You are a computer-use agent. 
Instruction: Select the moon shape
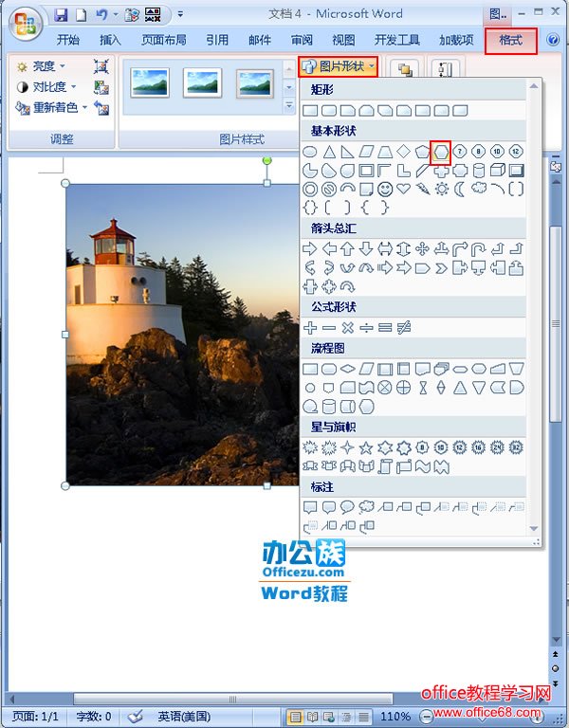point(459,189)
